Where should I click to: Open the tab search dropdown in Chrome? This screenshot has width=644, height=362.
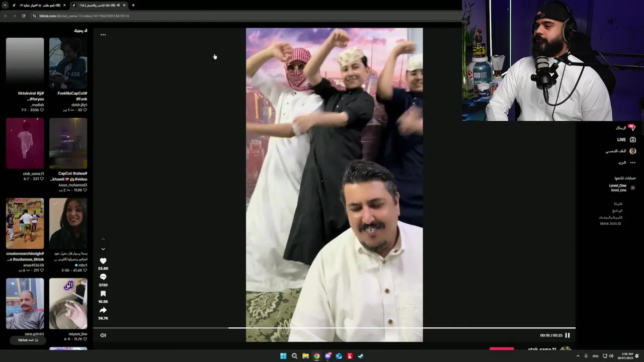pos(5,5)
